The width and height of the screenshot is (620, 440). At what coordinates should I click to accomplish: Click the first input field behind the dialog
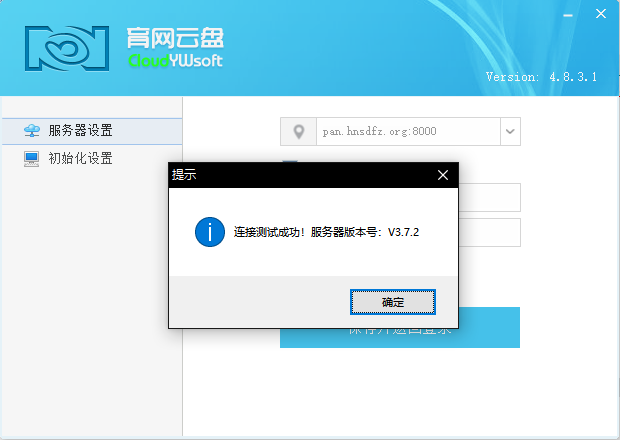coord(490,197)
